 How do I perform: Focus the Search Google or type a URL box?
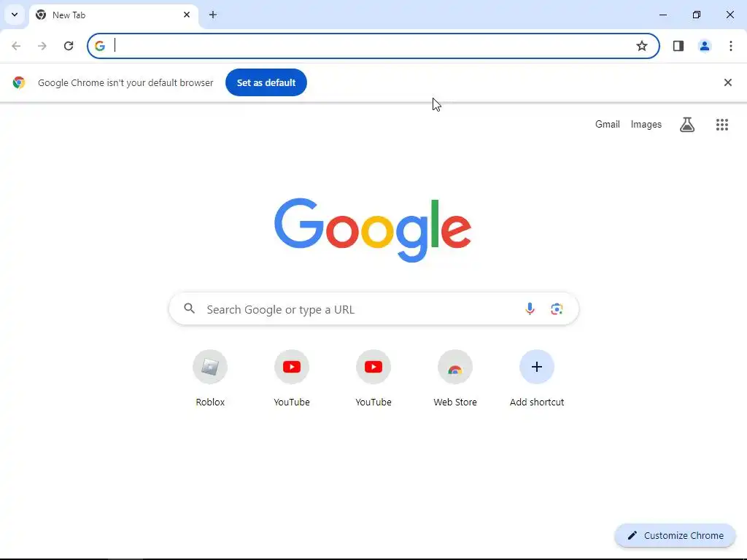[x=374, y=309]
